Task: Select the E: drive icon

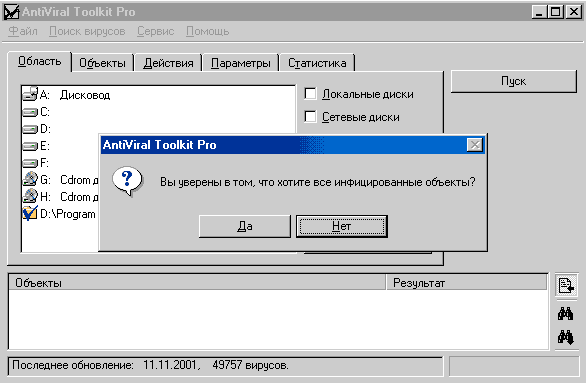Action: (30, 146)
